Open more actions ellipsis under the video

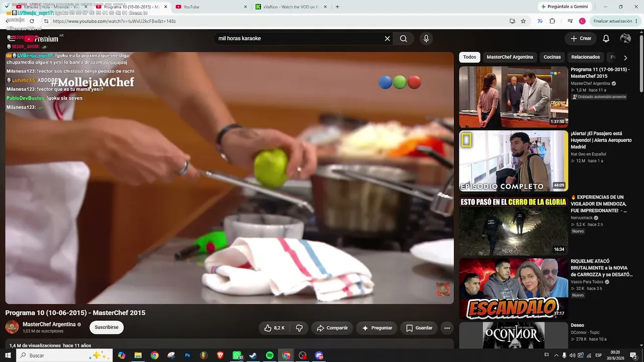[447, 328]
